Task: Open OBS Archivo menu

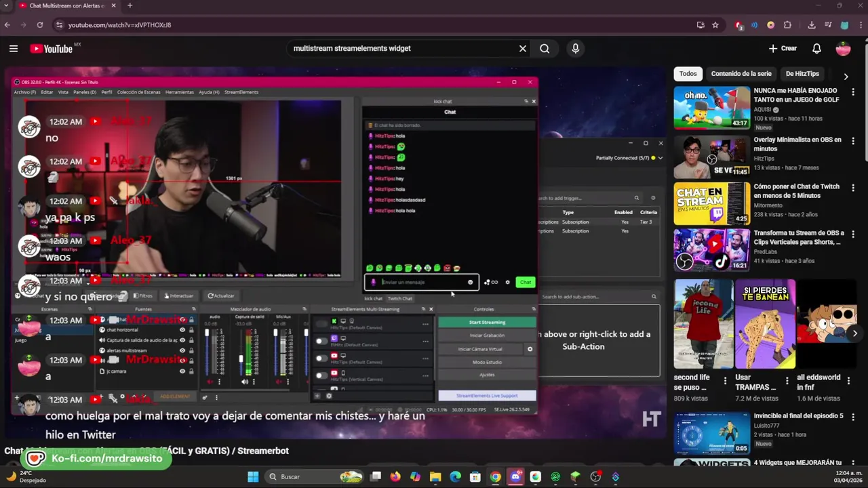Action: click(25, 92)
